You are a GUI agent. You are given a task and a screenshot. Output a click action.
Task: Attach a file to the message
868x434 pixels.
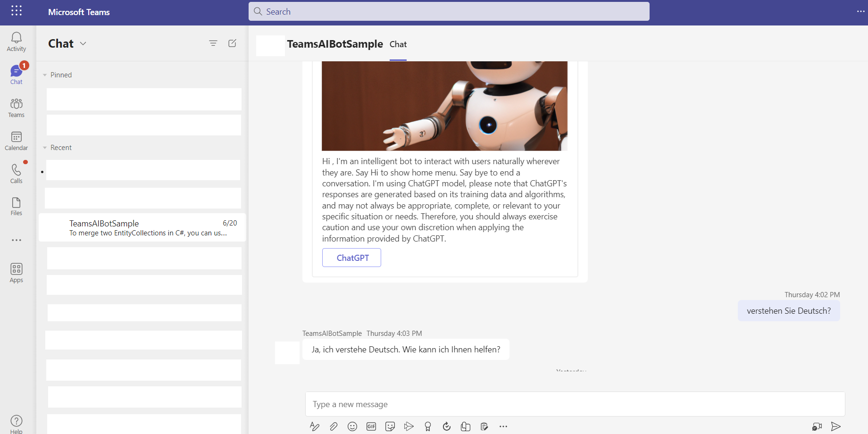(x=334, y=426)
